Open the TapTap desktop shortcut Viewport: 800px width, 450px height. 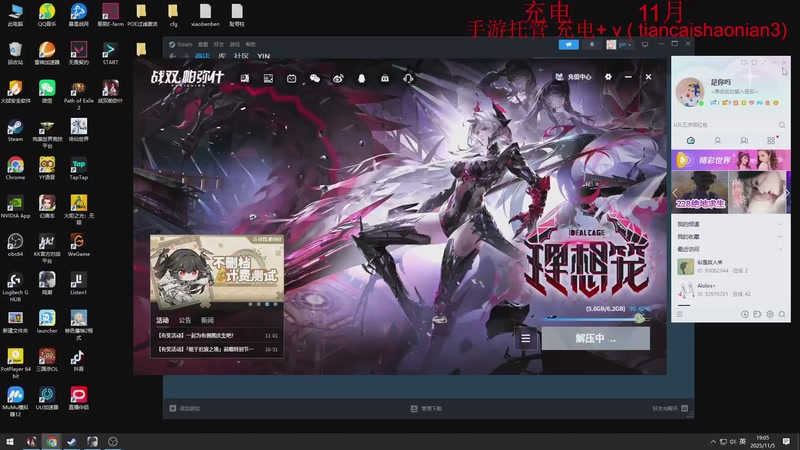click(79, 168)
